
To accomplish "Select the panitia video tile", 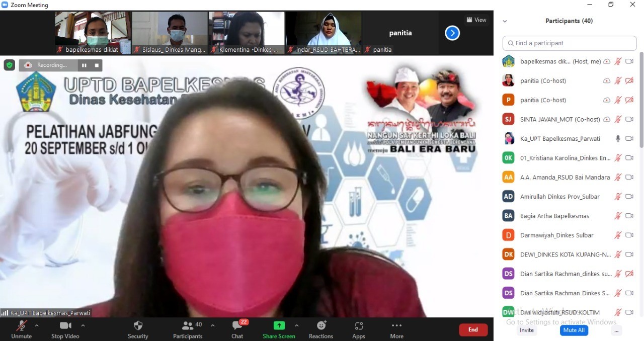I will (x=400, y=33).
